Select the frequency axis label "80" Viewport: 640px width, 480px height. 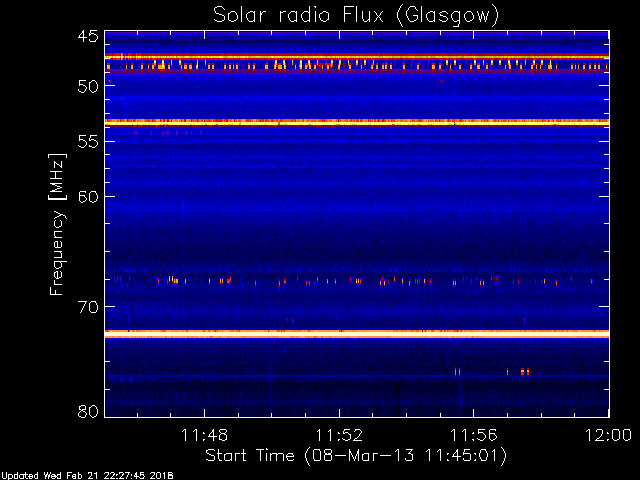coord(88,411)
